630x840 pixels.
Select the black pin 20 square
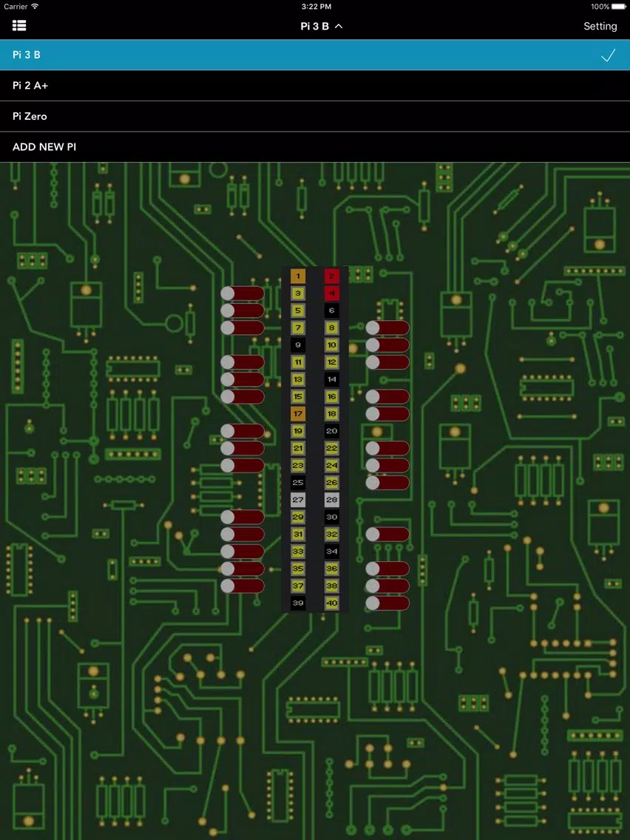(331, 430)
